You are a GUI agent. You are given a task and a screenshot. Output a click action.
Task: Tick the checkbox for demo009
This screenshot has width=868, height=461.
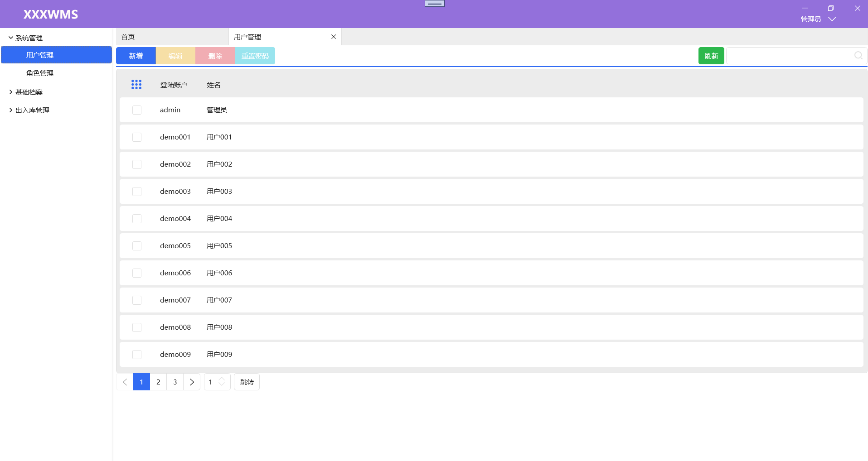[137, 355]
